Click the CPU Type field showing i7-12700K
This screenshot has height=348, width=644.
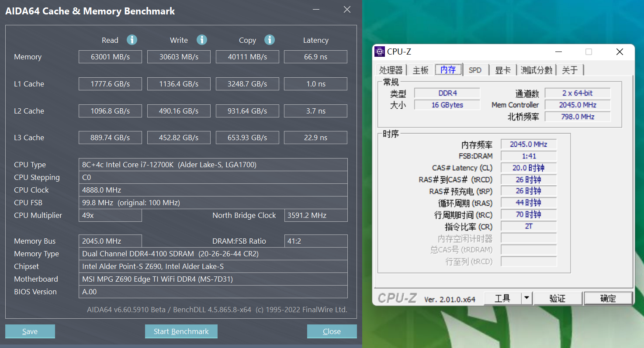(213, 165)
